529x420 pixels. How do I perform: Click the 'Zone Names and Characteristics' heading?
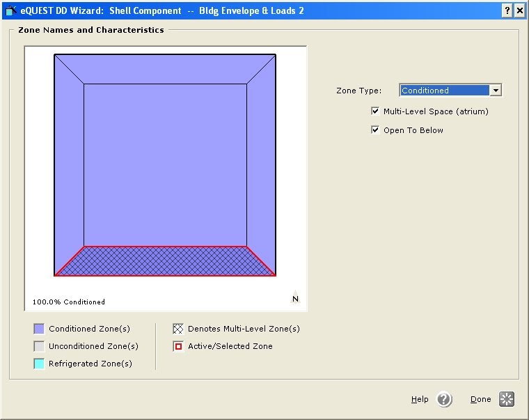coord(90,30)
